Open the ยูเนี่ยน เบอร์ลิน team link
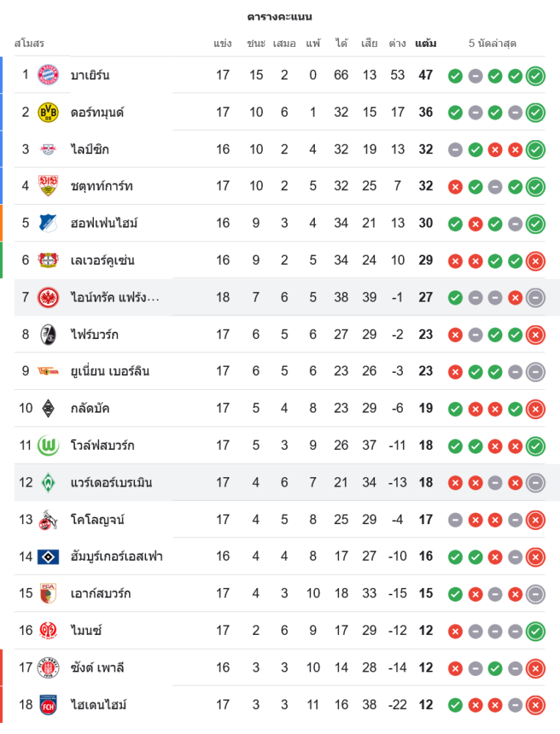Viewport: 560px width, 734px height. tap(109, 371)
